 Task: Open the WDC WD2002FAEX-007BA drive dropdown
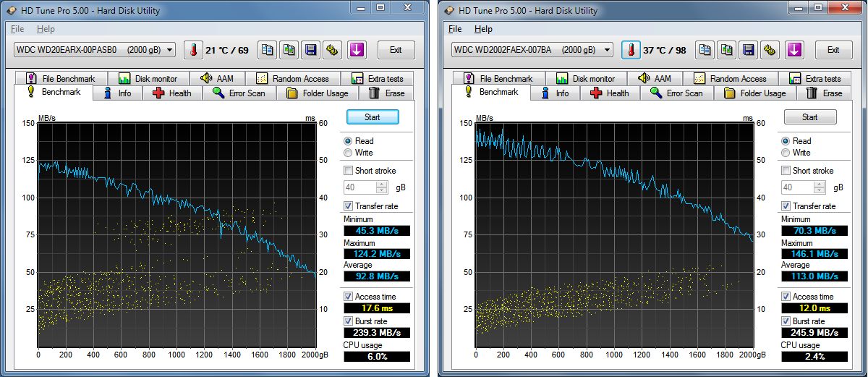click(532, 50)
